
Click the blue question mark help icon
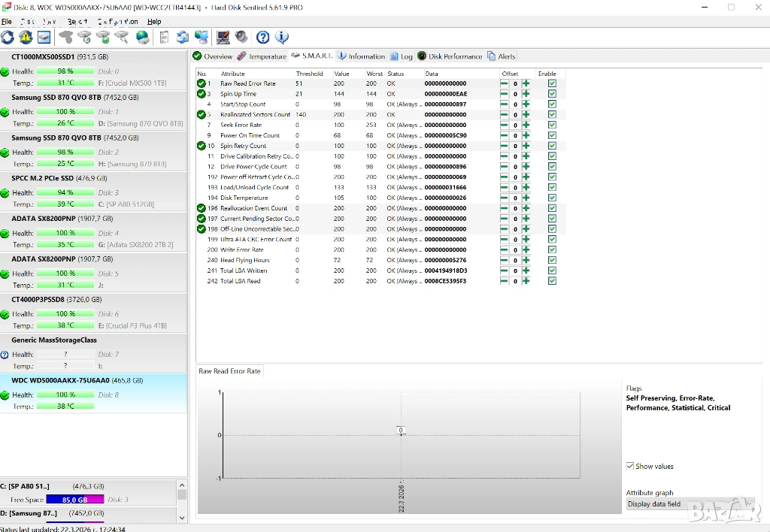(262, 37)
